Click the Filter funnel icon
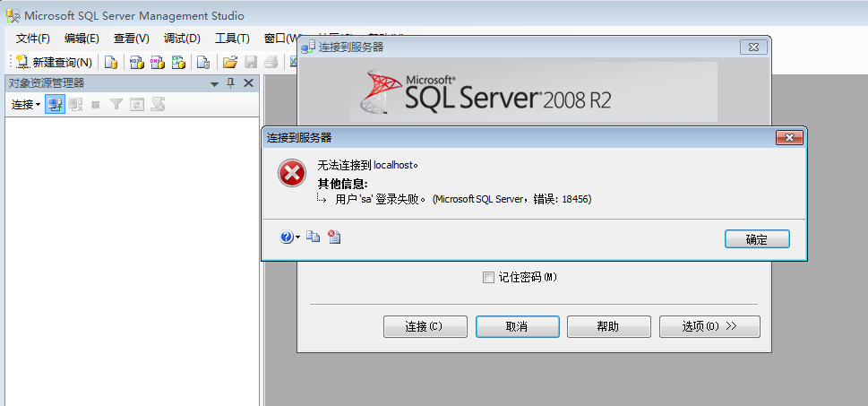Screen dimensions: 868x406 tap(116, 104)
